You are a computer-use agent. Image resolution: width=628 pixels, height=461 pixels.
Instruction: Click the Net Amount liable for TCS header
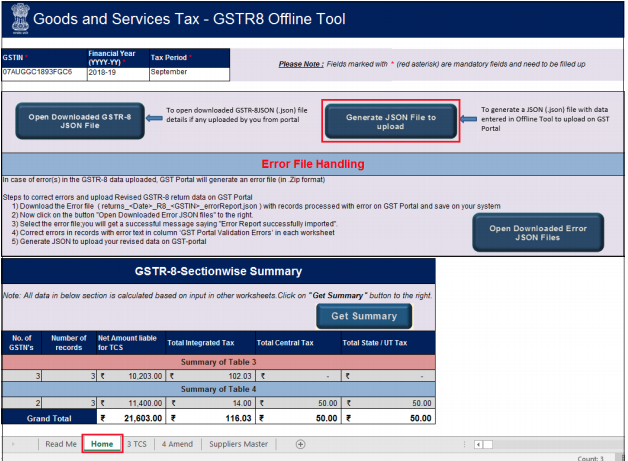131,343
